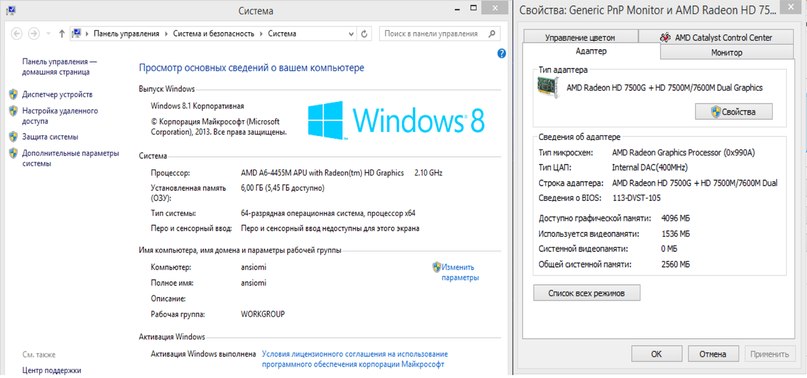Expand the chevron after Панель управления
807x378 pixels.
tap(166, 34)
